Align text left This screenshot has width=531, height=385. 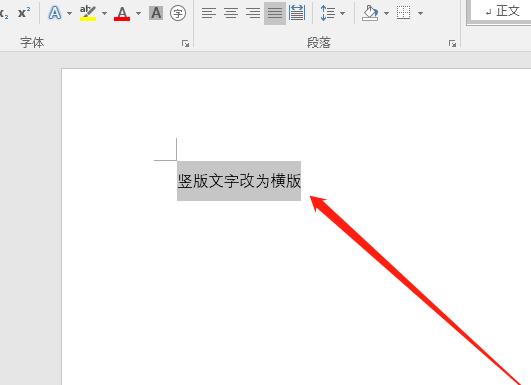point(209,13)
